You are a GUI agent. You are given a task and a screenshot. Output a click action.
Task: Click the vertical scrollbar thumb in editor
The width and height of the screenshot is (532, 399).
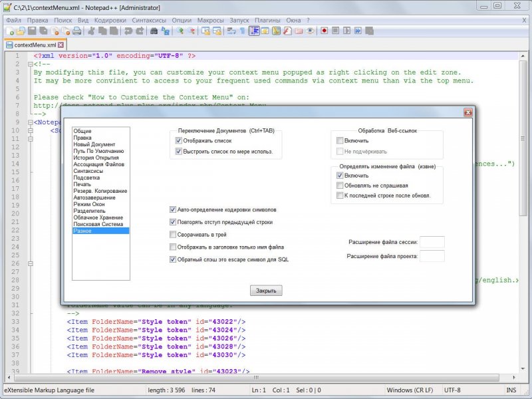(523, 138)
